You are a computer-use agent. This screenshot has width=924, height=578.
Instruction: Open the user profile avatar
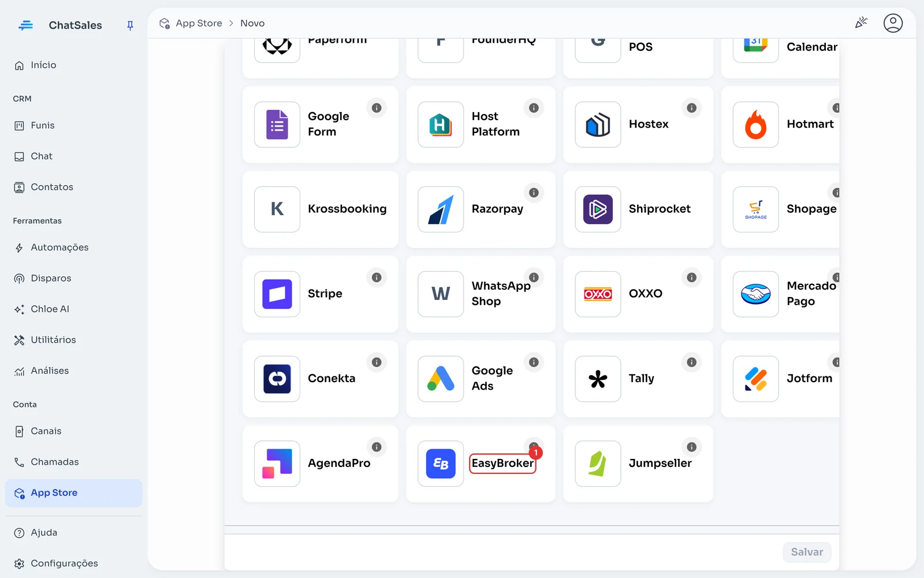pos(893,23)
